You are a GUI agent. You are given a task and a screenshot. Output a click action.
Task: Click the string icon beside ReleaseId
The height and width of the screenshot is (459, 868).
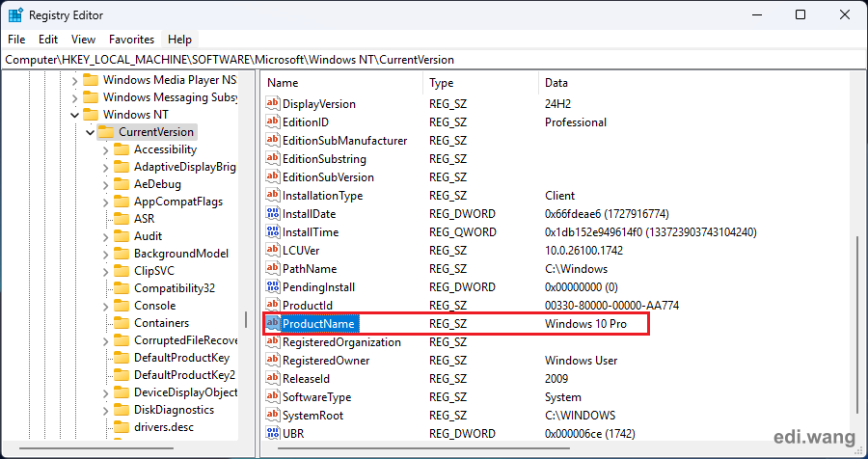(272, 378)
